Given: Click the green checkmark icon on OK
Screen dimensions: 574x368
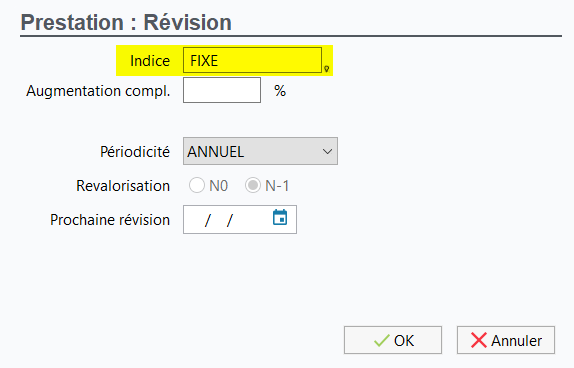Looking at the screenshot, I should pyautogui.click(x=382, y=341).
